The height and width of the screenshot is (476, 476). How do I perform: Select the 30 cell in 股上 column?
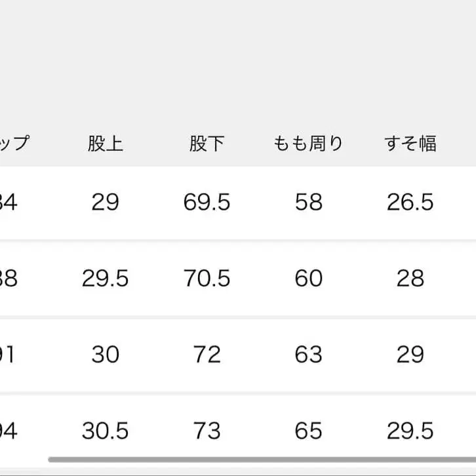tap(105, 355)
